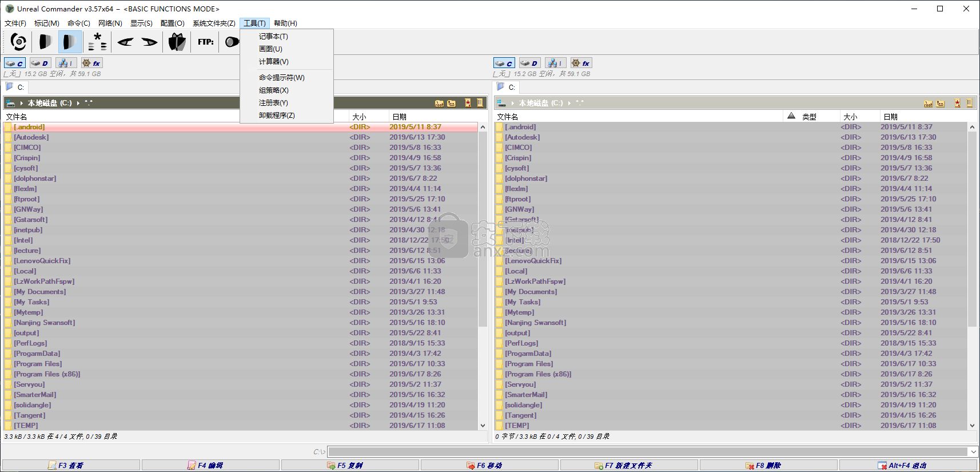Open 命令提示符(W) from the menu
Viewport: 980px width, 472px height.
tap(287, 78)
